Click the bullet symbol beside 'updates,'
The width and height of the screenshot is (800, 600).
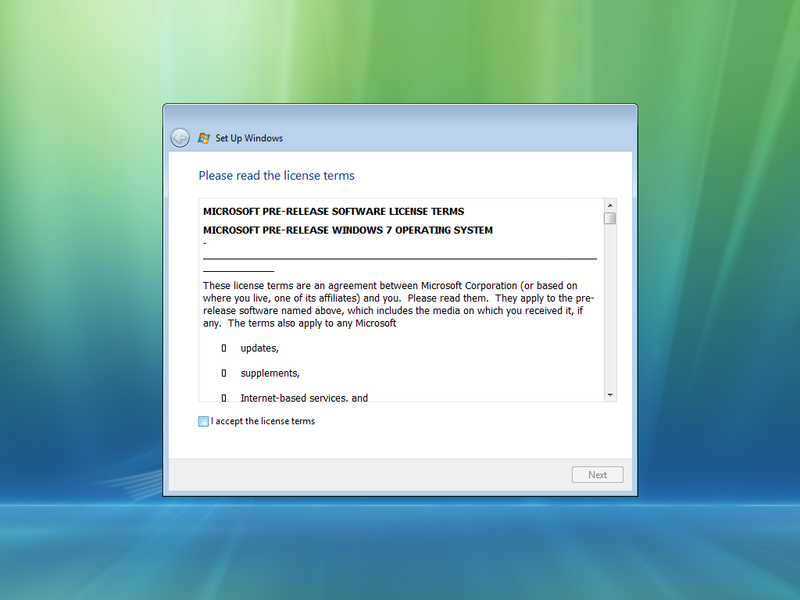[224, 349]
